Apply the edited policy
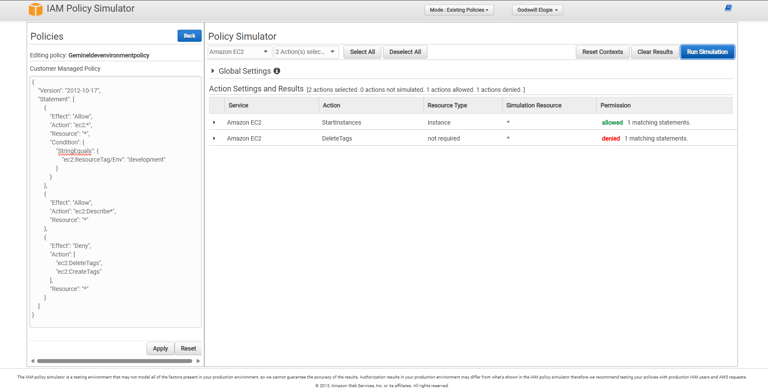The height and width of the screenshot is (388, 768). 160,348
